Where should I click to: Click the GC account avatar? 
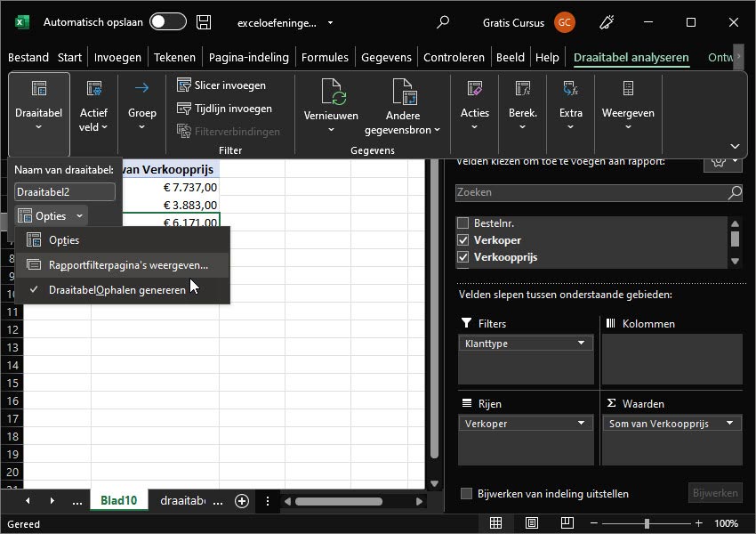pyautogui.click(x=565, y=22)
